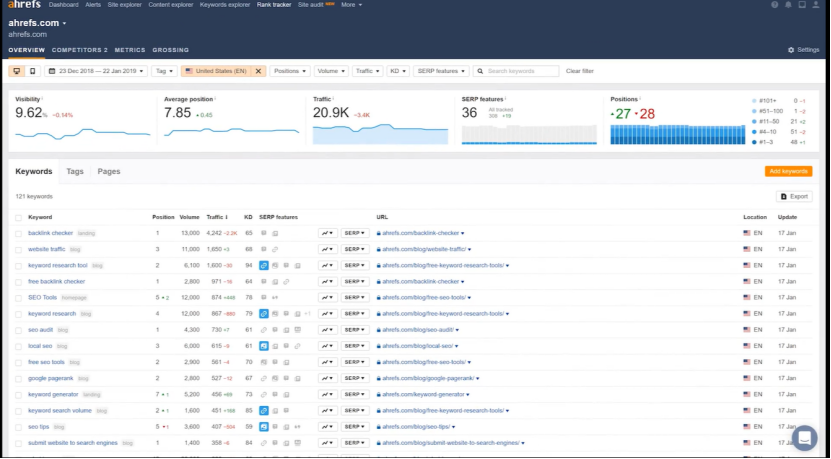Show history chart for local seo row

pyautogui.click(x=328, y=346)
